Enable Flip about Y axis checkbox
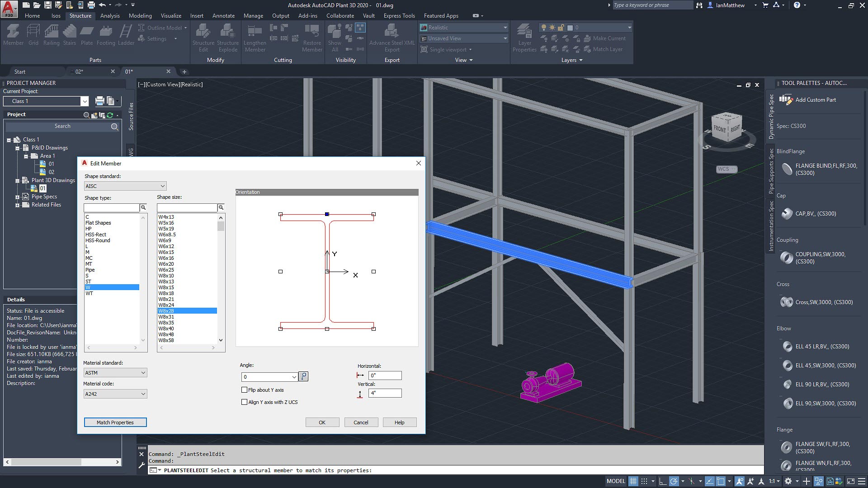868x488 pixels. [245, 390]
